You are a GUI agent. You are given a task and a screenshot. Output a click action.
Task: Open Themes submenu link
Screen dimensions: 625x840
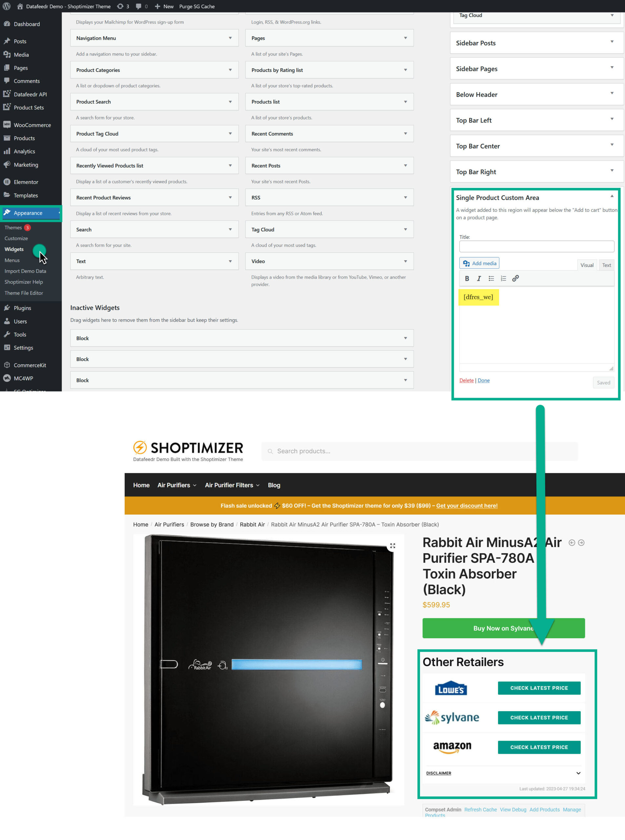point(13,227)
